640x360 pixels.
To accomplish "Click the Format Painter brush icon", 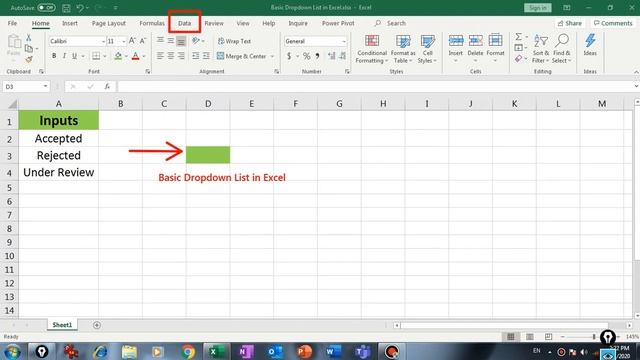I will pyautogui.click(x=29, y=60).
